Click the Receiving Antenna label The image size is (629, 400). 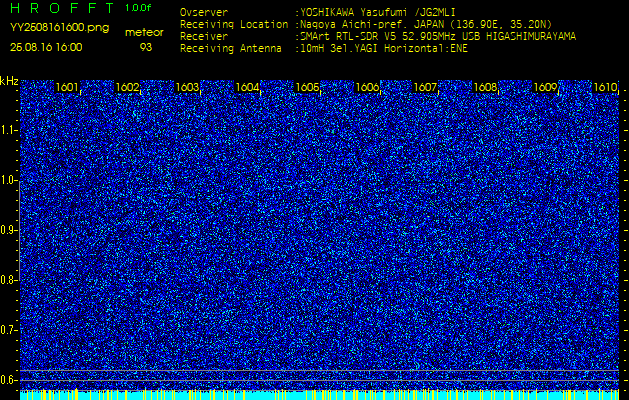pos(231,49)
